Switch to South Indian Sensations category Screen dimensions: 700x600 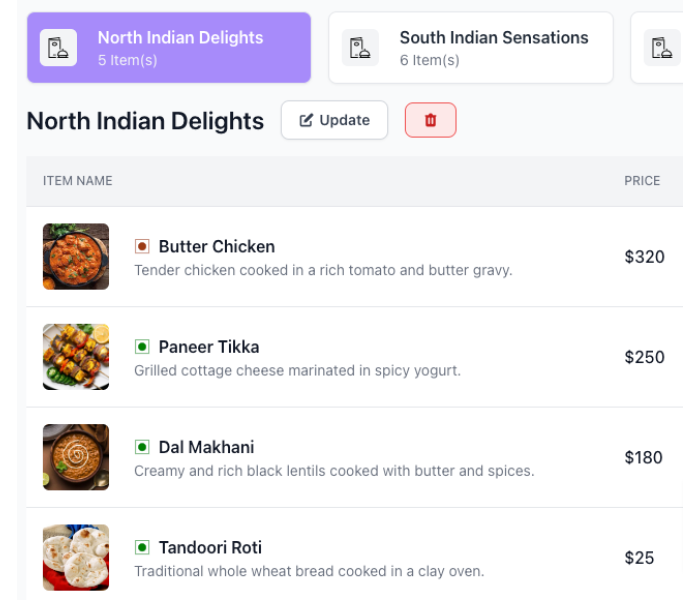point(494,48)
